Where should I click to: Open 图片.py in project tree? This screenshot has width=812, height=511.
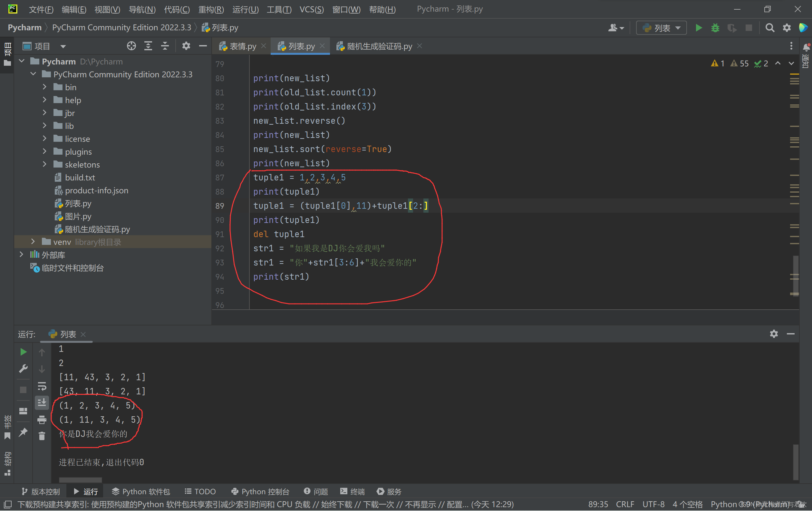coord(78,217)
